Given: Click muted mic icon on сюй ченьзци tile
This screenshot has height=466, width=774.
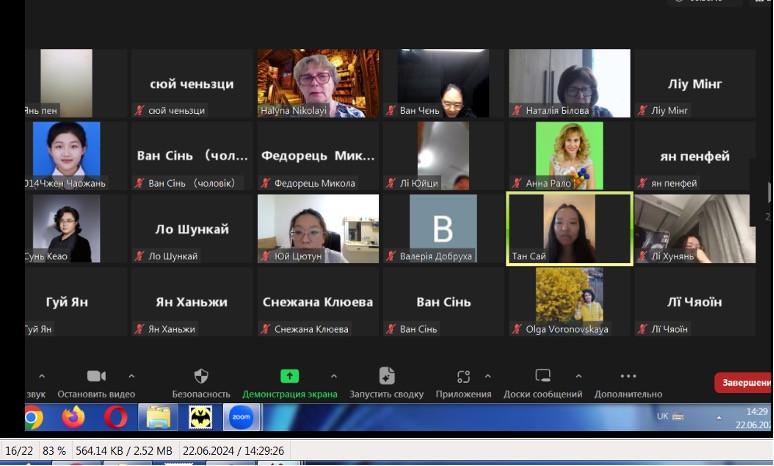Looking at the screenshot, I should tap(139, 111).
